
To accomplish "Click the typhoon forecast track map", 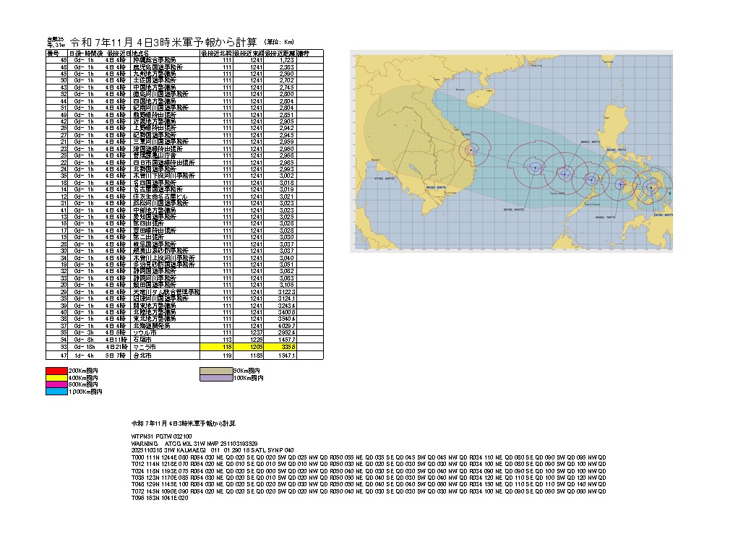I will pos(511,151).
